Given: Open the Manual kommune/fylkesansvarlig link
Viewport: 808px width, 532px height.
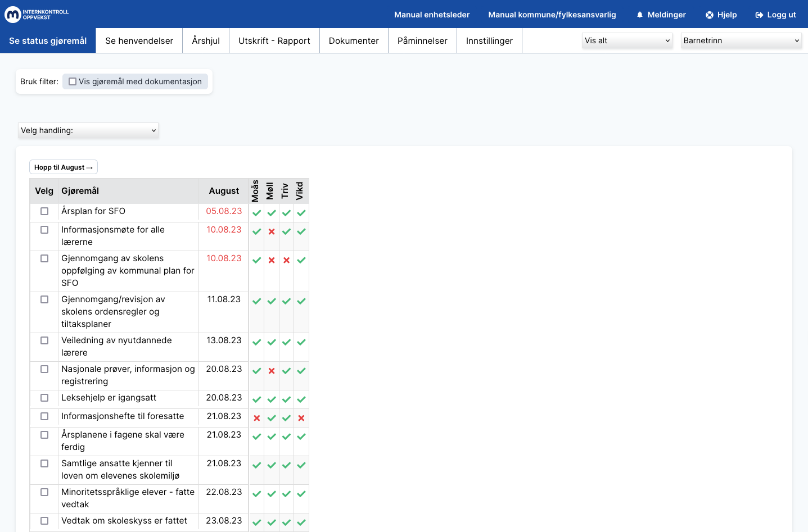Looking at the screenshot, I should pos(552,15).
